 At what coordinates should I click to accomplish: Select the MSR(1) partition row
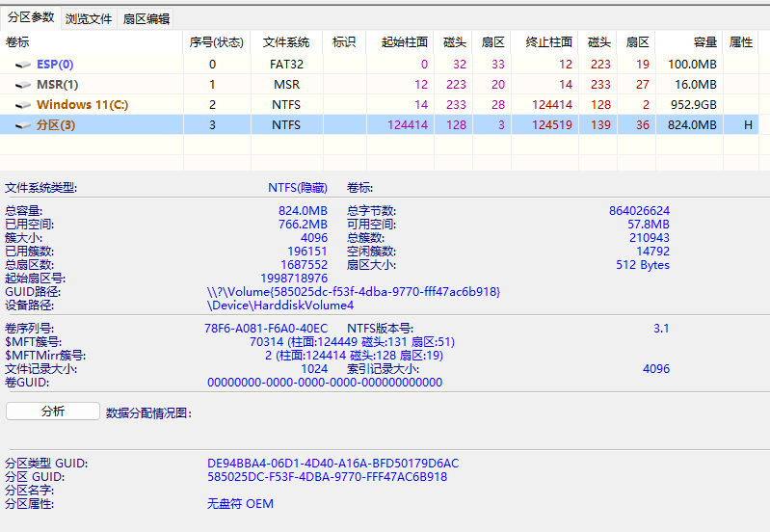point(379,85)
